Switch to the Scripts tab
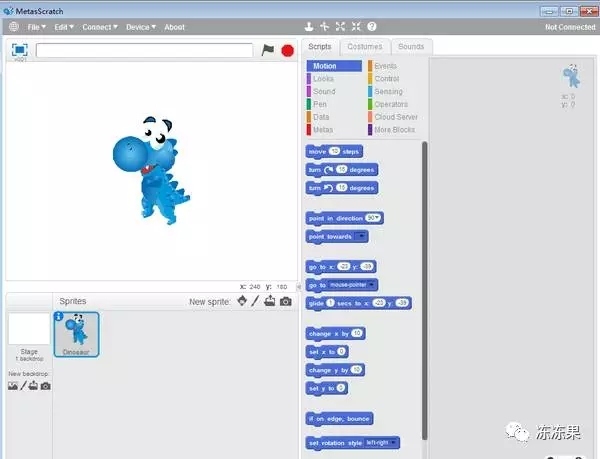The height and width of the screenshot is (459, 600). click(320, 47)
